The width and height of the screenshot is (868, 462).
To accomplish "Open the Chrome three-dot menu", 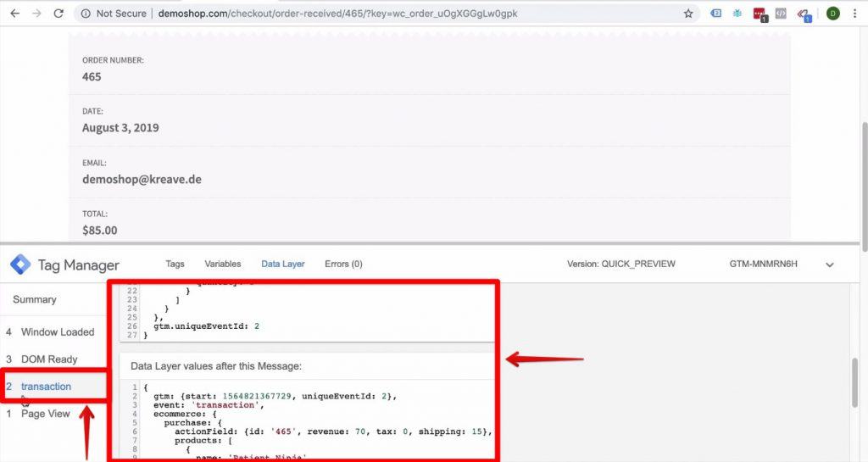I will coord(854,14).
